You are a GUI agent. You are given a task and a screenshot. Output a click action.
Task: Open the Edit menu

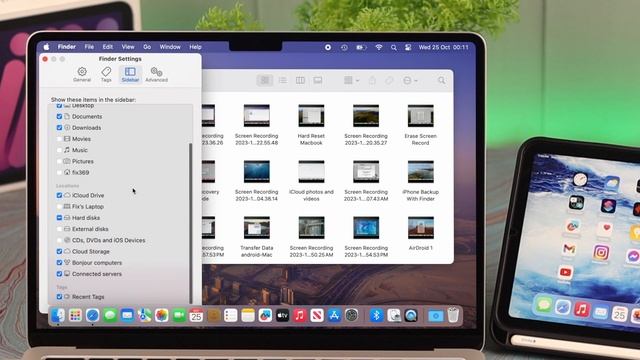(x=108, y=47)
